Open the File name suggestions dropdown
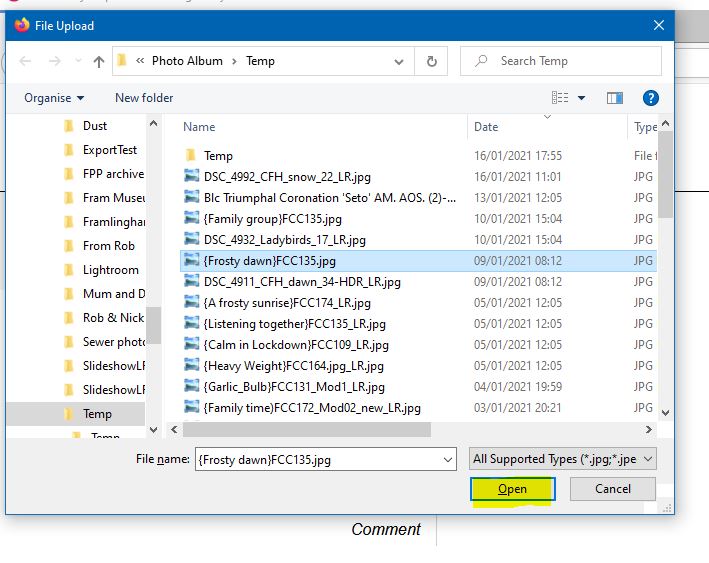Image resolution: width=709 pixels, height=563 pixels. point(446,459)
